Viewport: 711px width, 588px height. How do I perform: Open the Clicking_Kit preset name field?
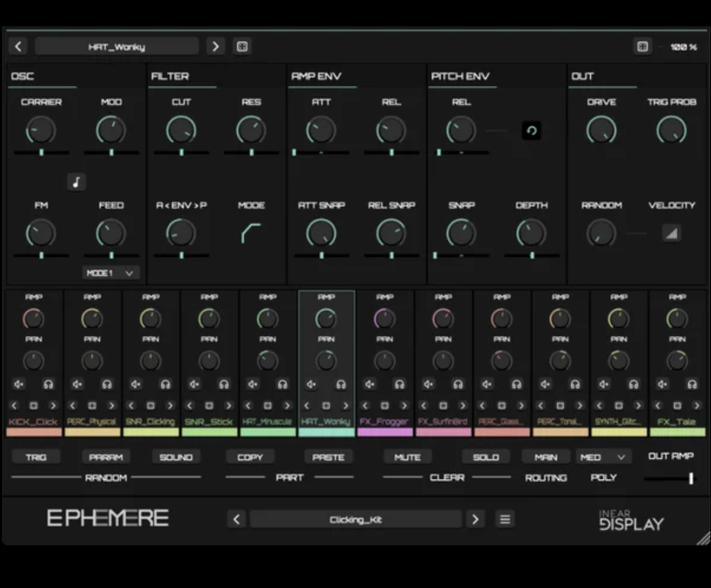click(355, 519)
